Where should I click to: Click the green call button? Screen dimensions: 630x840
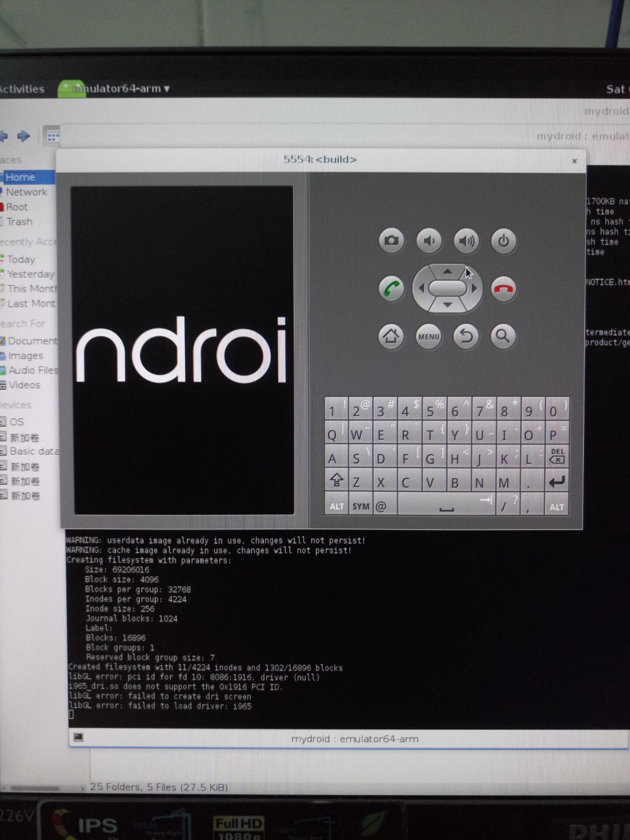(391, 289)
